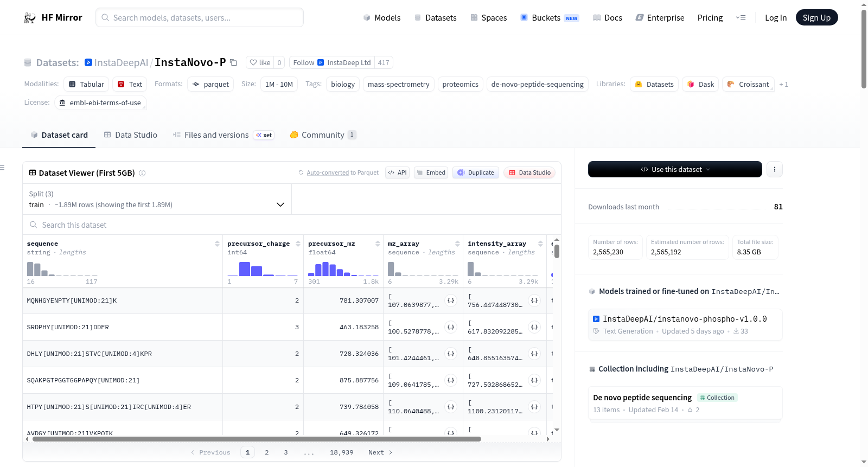Copy dataset name with the copy icon
This screenshot has width=868, height=467.
[x=233, y=62]
